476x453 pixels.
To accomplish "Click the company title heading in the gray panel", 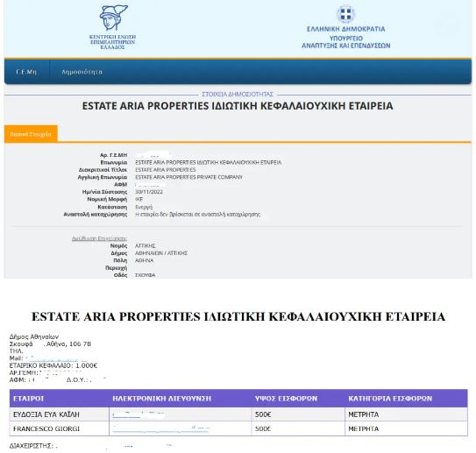I will [238, 106].
